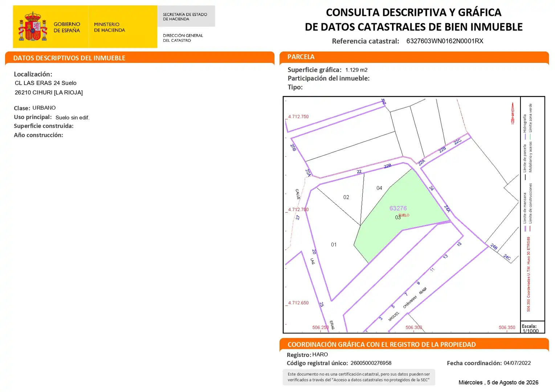Click the MINISTERIO DE HACIENDA text
The width and height of the screenshot is (555, 392).
[109, 27]
